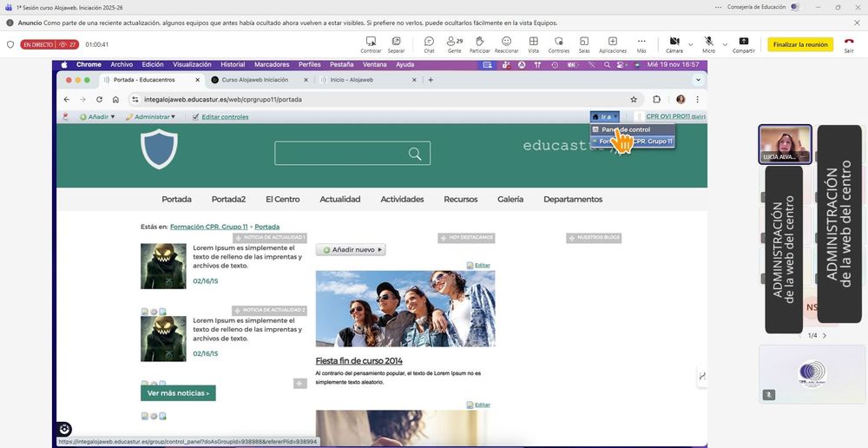Click Chrome reload button
The height and width of the screenshot is (448, 868).
99,100
